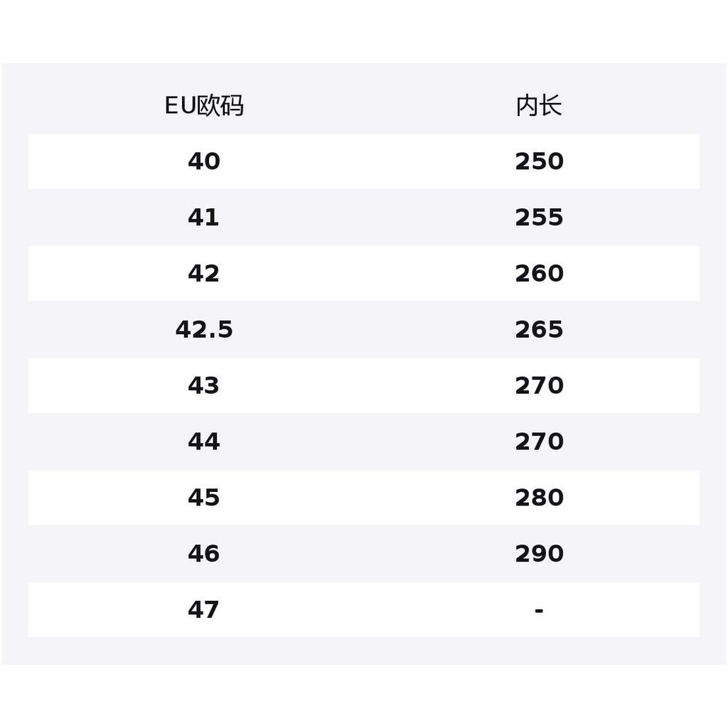Click the dash in the size 47 row

(539, 610)
